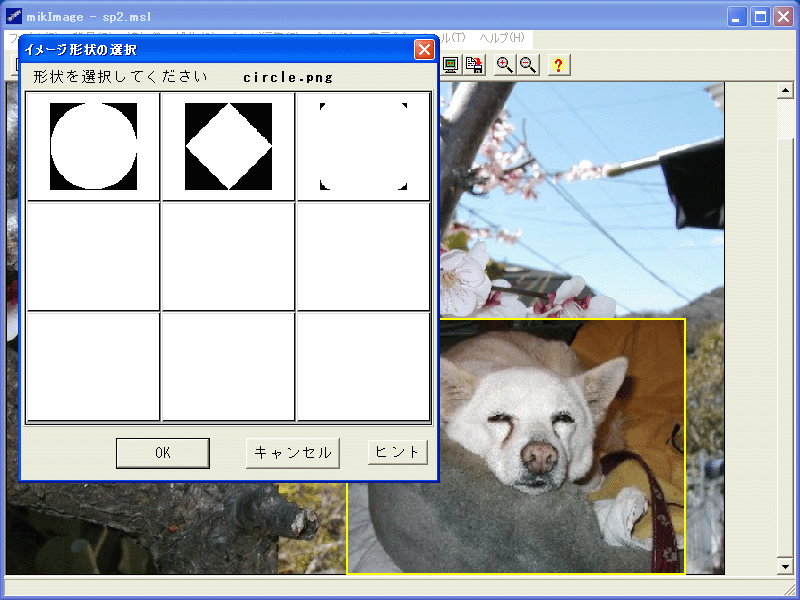Screen dimensions: 800x600
Task: Maximize the mikImage window
Action: (760, 17)
